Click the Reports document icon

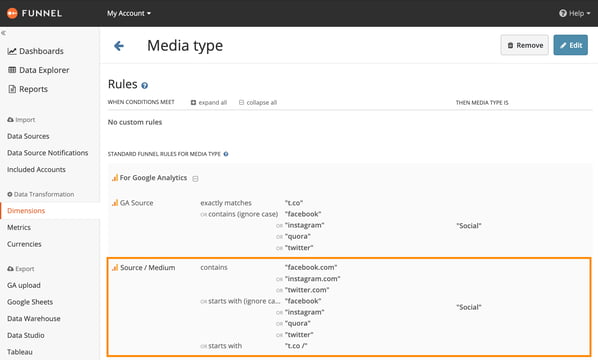12,89
